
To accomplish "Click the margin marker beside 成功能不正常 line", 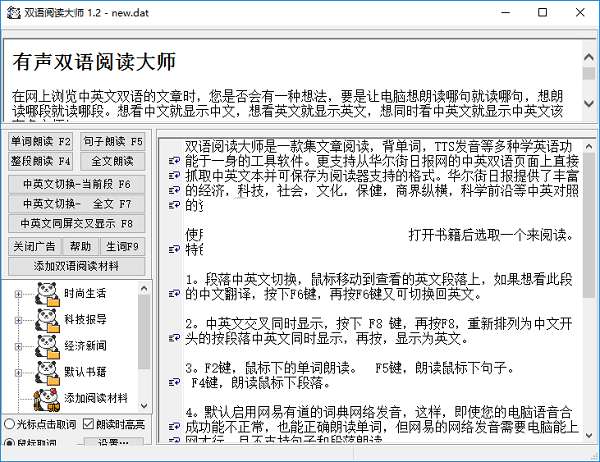I will click(x=174, y=426).
